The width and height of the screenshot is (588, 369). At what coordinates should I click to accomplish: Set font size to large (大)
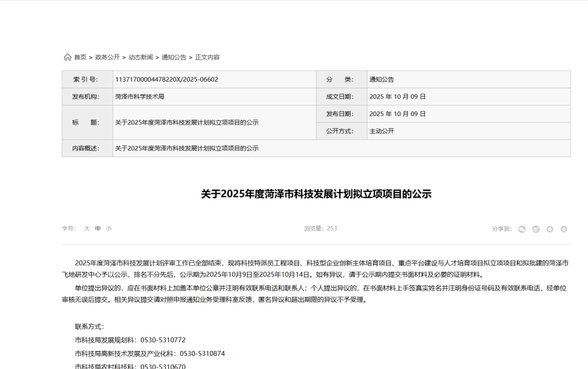(87, 229)
